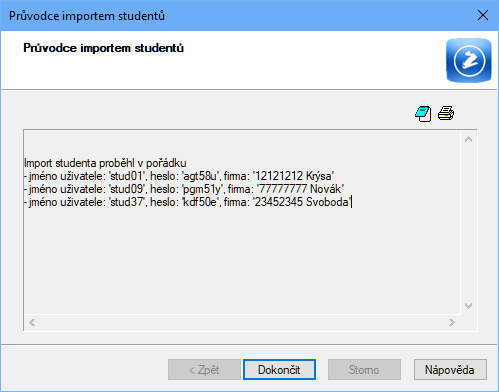Click the scroll left arrow under the log
499x392 pixels.
point(32,322)
